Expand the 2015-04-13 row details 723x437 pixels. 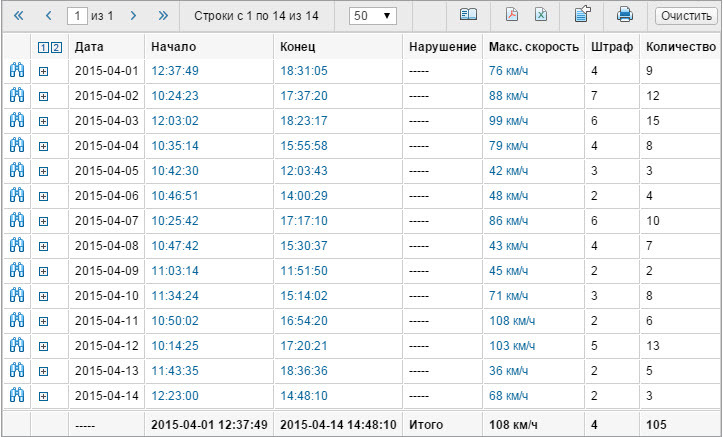43,371
